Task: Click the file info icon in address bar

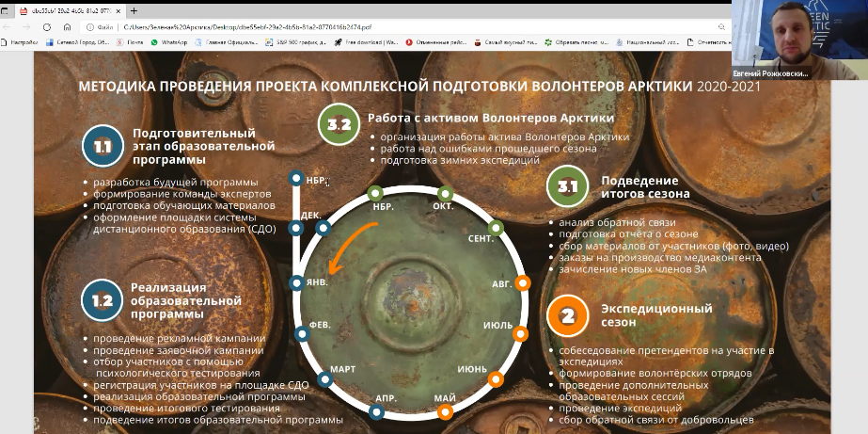Action: 89,26
